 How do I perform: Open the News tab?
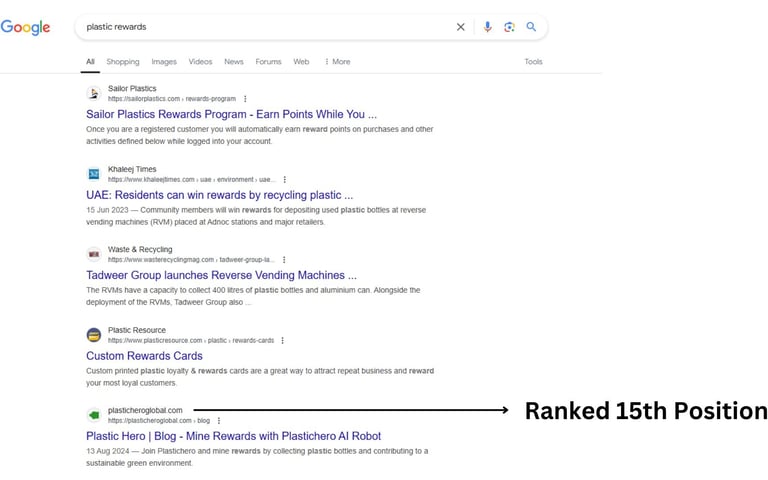coord(234,62)
